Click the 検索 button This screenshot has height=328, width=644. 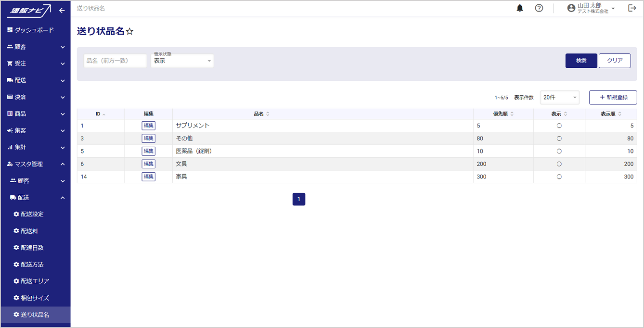pos(581,61)
